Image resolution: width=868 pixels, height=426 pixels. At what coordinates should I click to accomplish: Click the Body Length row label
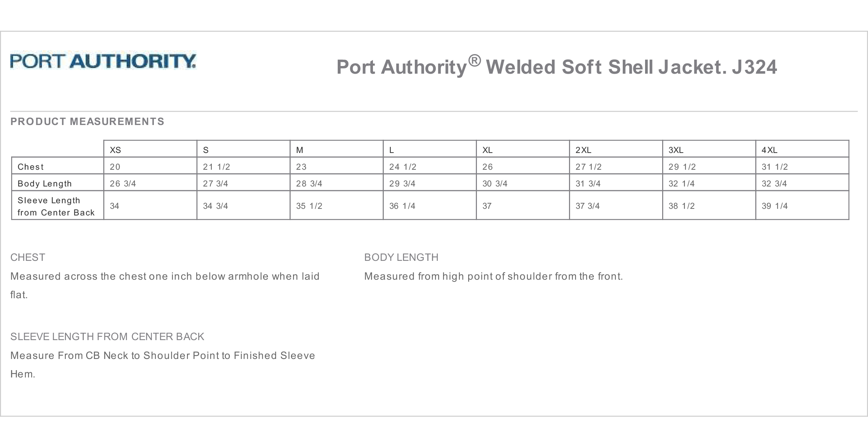[x=45, y=184]
